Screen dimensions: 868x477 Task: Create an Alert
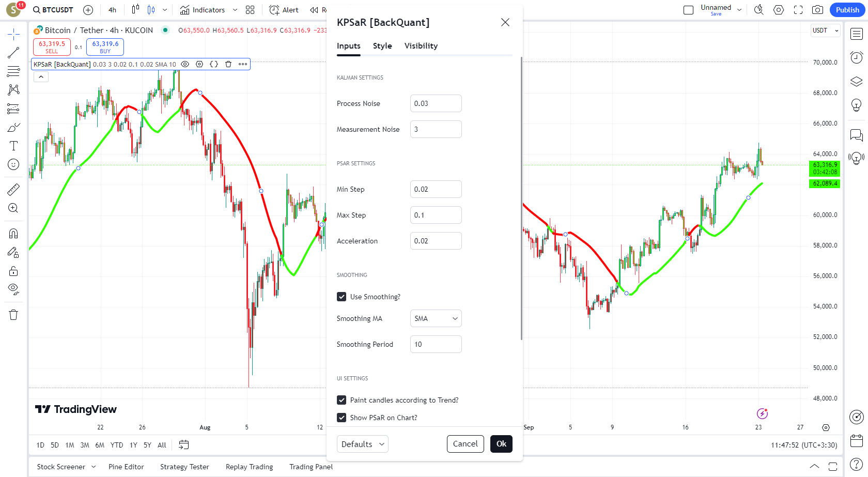tap(284, 10)
